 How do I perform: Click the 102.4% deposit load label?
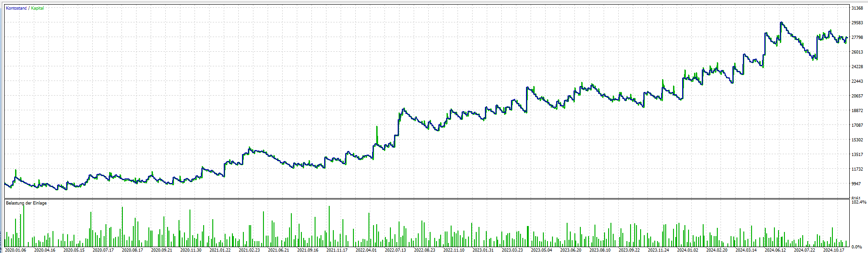point(859,202)
